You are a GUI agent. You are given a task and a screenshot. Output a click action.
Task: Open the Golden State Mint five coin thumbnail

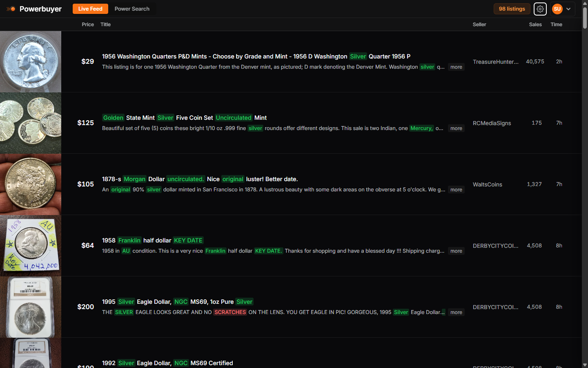(31, 123)
